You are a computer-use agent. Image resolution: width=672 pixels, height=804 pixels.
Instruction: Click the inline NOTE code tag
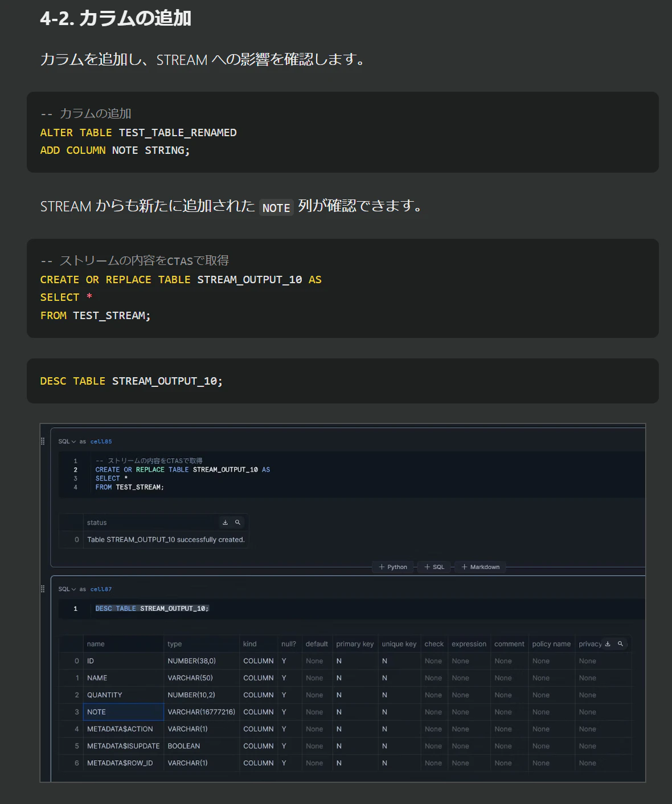[x=276, y=207]
